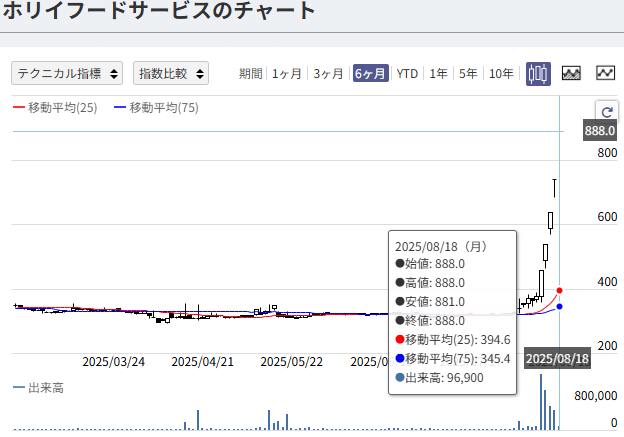Click the tooltip 移動平均(25): 394.6 row

tap(453, 340)
